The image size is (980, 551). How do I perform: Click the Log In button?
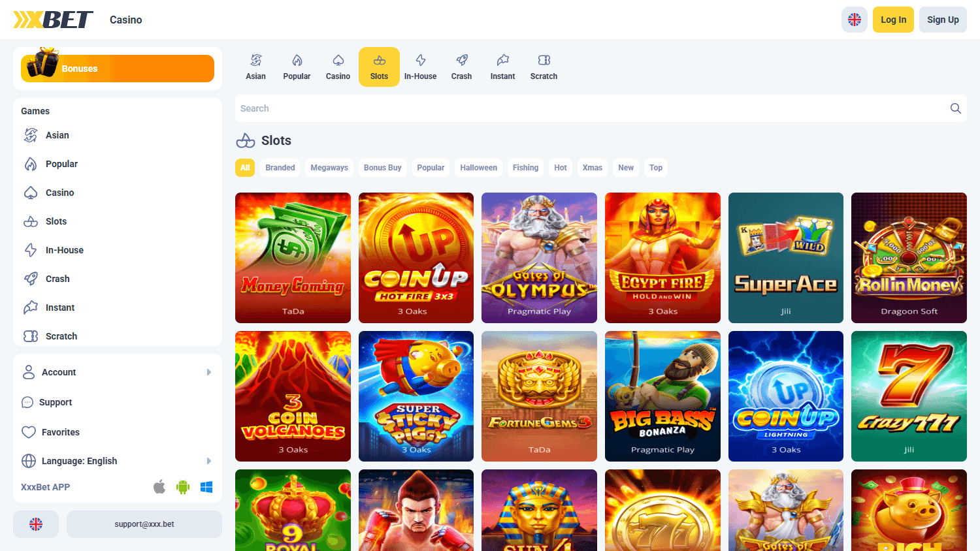point(894,20)
